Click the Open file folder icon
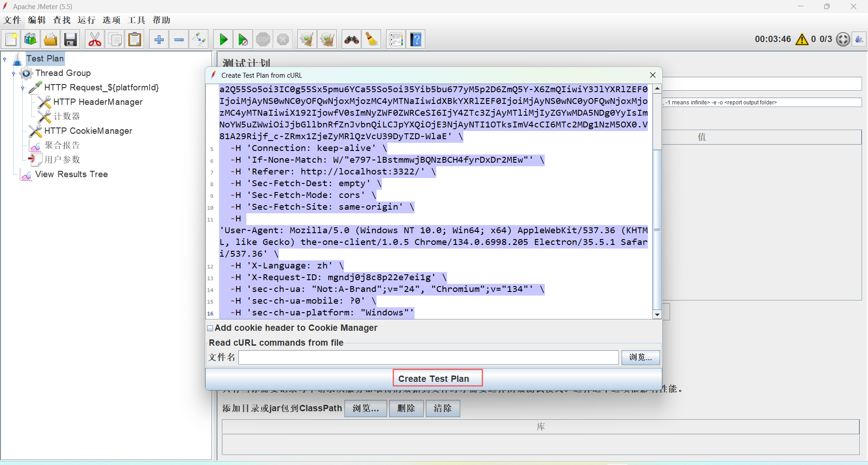 tap(51, 39)
